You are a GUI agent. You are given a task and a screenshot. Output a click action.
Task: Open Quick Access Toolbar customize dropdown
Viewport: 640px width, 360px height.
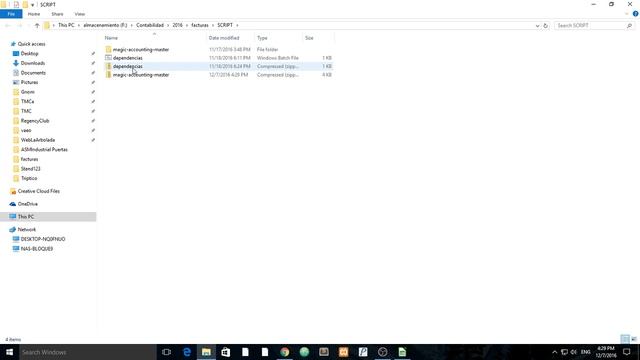click(32, 4)
